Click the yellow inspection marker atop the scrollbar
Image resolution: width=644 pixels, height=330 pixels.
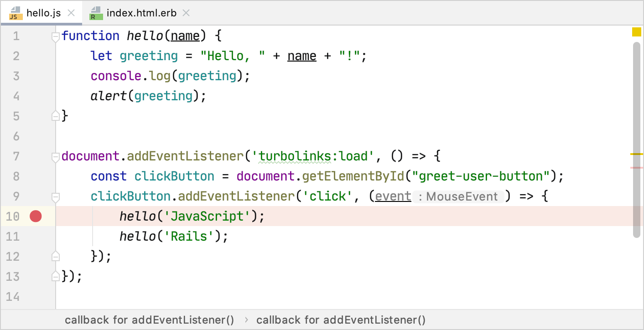(637, 32)
